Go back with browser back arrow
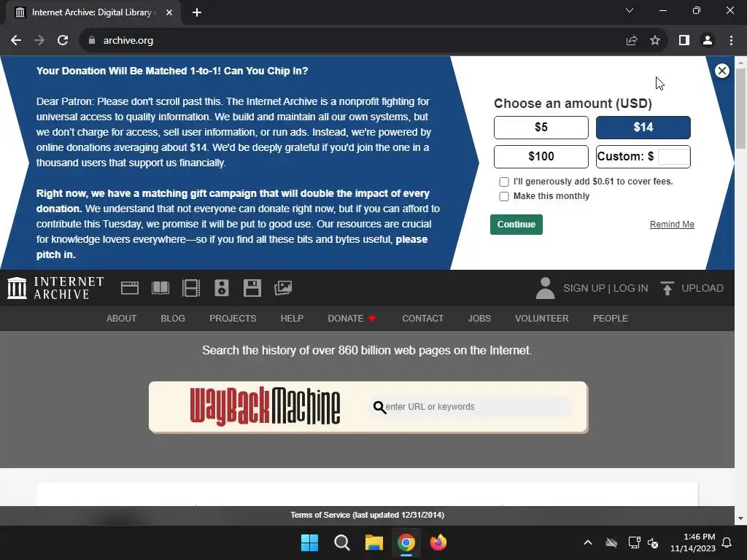 16,41
